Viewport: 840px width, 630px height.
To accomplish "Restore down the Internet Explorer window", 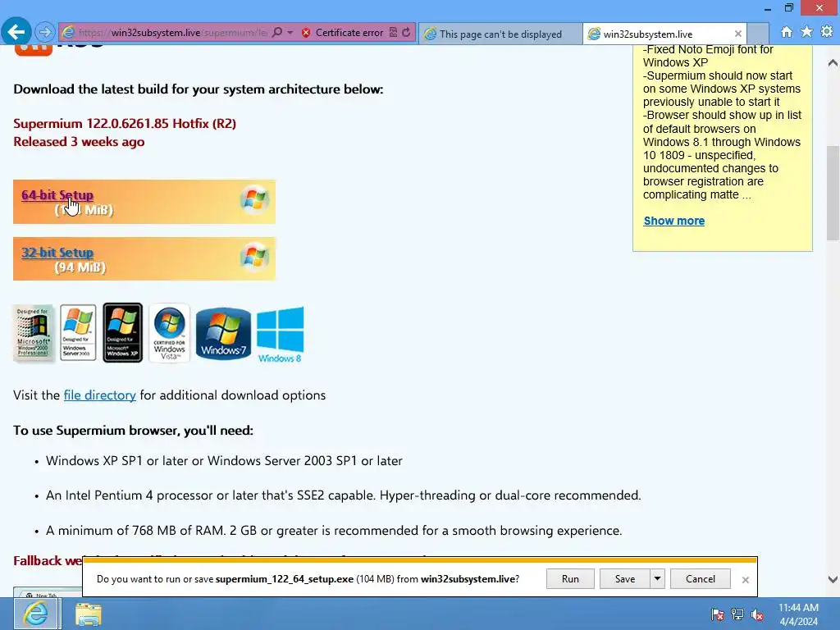I will pyautogui.click(x=789, y=8).
